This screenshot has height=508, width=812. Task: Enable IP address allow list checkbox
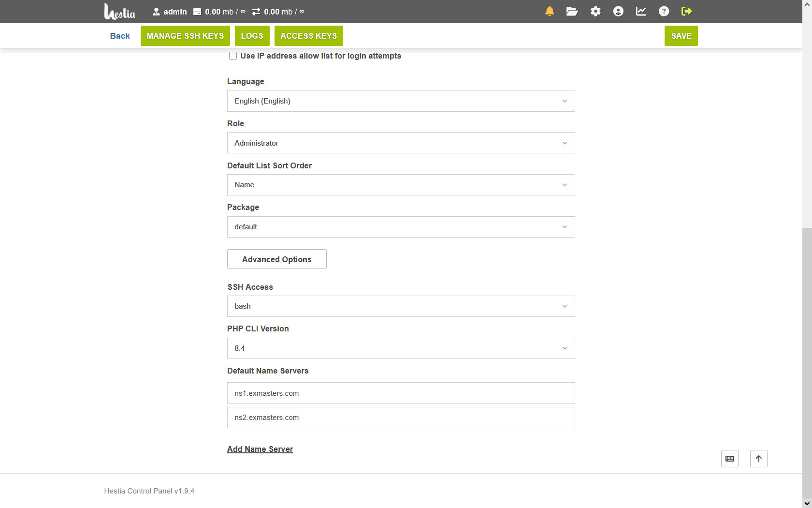coord(233,56)
